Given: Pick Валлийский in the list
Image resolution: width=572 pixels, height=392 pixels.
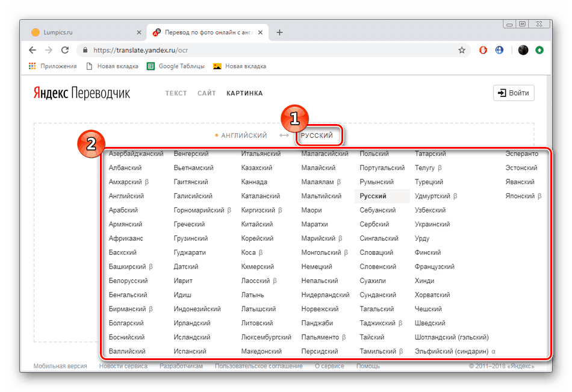Looking at the screenshot, I should 127,351.
